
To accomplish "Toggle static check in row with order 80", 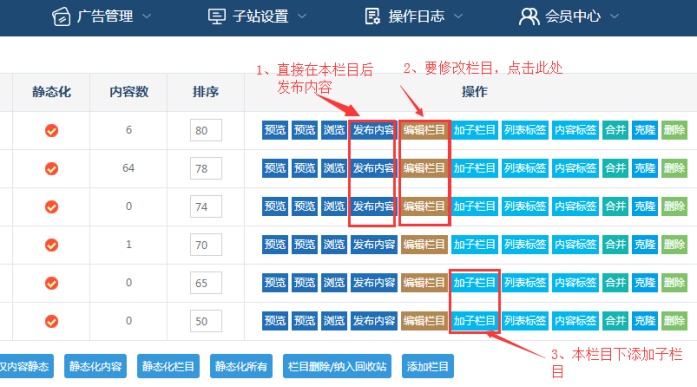I will (x=52, y=130).
